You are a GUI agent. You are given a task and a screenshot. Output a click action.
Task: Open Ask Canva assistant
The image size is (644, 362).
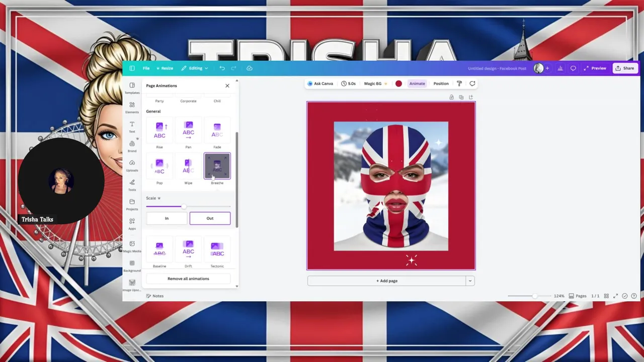pos(320,83)
